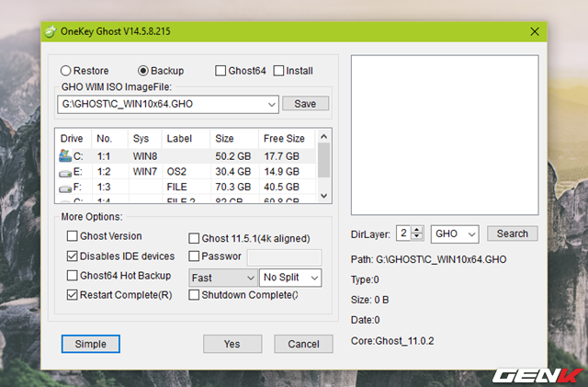This screenshot has width=588, height=387.
Task: Click the 40.5 GB free size cell
Action: [x=282, y=187]
